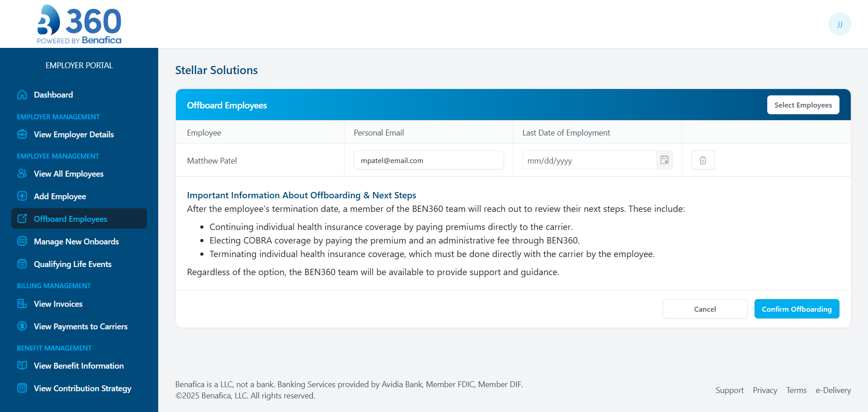Confirm the offboarding
Screen dimensions: 868x412
coord(797,309)
